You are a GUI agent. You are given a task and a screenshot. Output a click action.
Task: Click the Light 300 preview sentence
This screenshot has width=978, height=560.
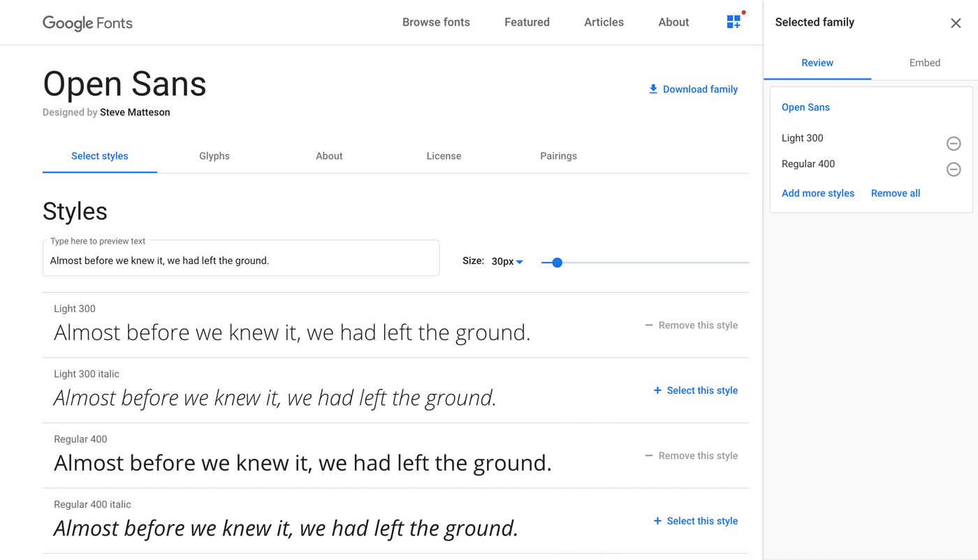(292, 333)
